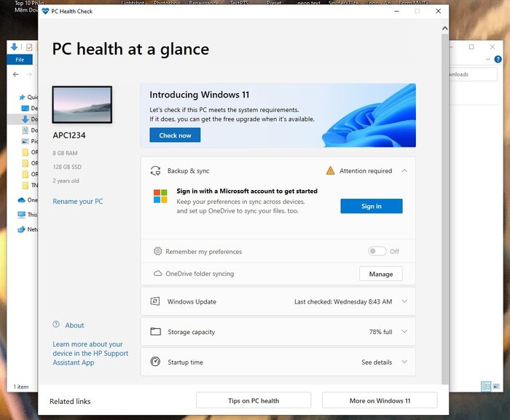Click the Forward arrow in File Explorer
The image size is (510, 420).
coord(29,74)
